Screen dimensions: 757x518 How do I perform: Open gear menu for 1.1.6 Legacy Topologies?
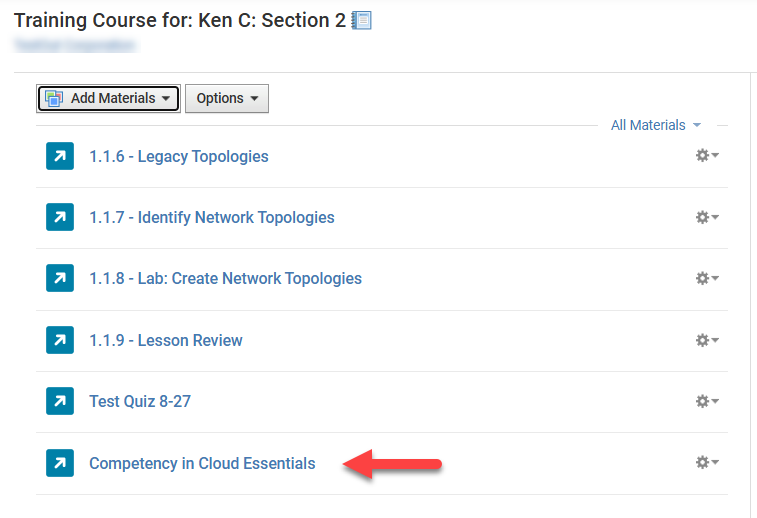pos(707,155)
